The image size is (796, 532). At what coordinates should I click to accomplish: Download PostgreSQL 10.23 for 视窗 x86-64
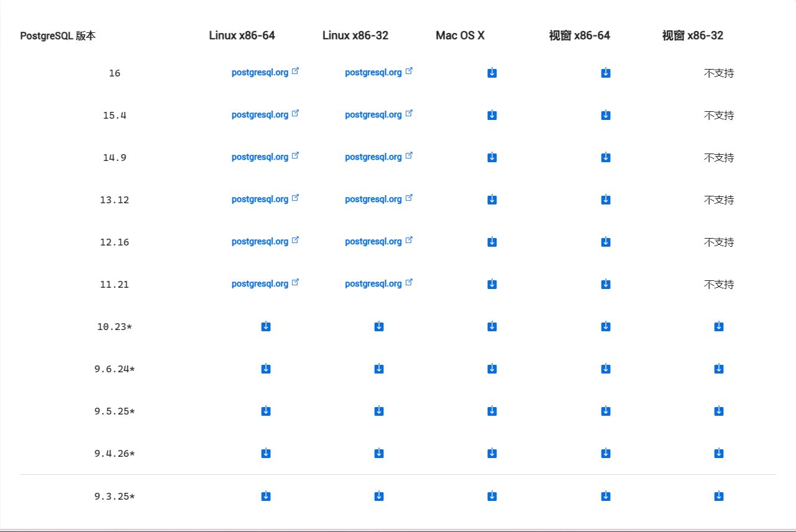[x=606, y=326]
